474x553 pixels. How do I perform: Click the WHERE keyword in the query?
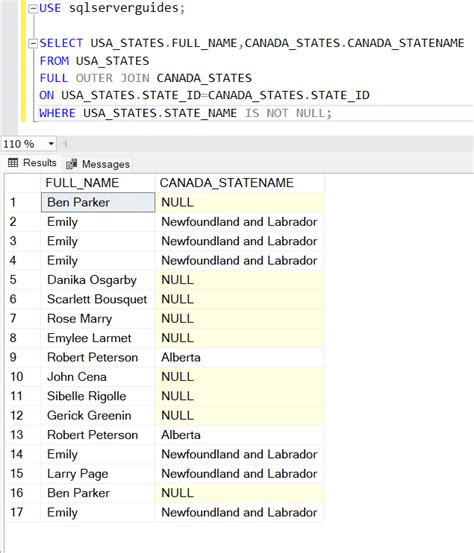pyautogui.click(x=57, y=113)
